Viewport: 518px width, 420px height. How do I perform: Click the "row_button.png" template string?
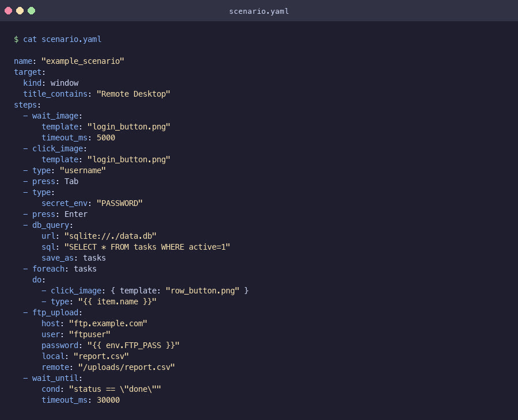202,291
